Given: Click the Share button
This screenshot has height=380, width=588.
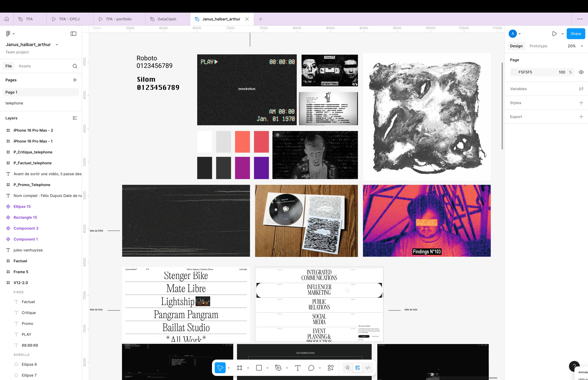Looking at the screenshot, I should [x=576, y=34].
